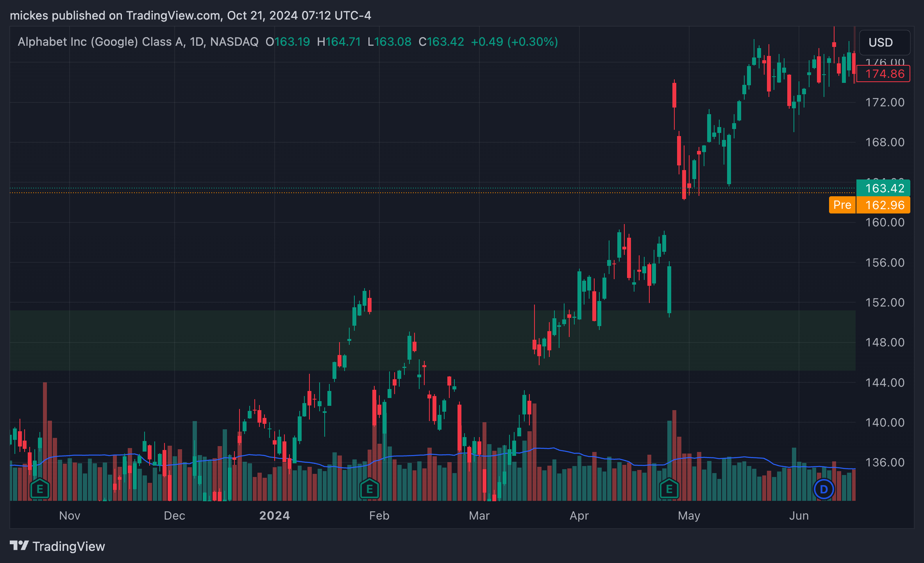Screen dimensions: 924x563
Task: Click the Mar label on time axis
Action: (x=479, y=516)
